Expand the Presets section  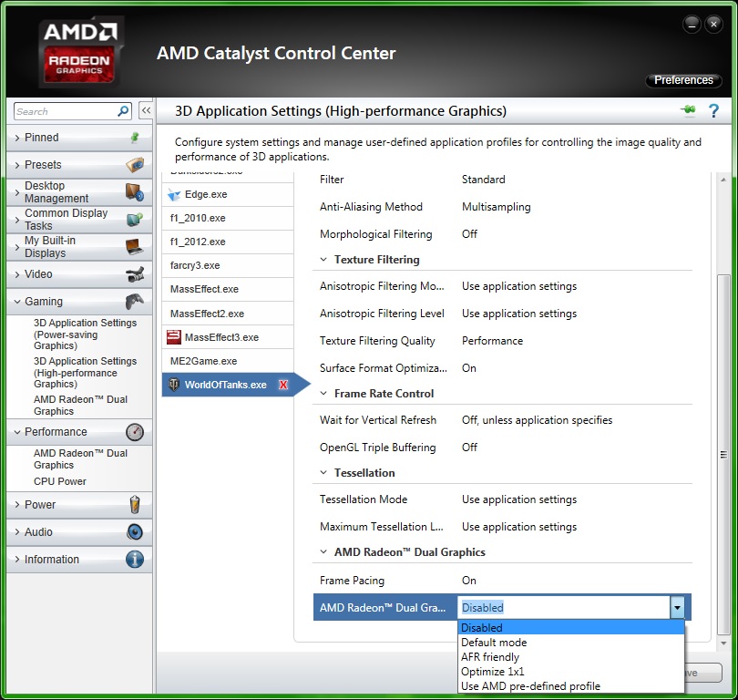coord(17,165)
